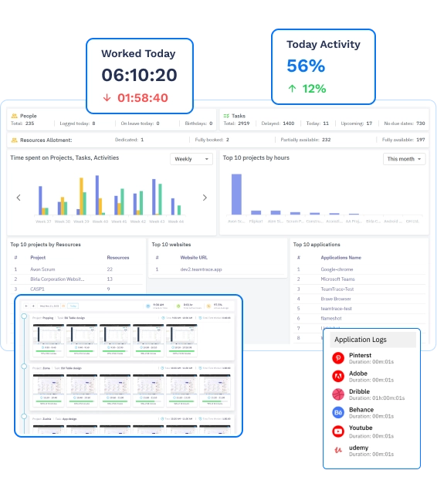
Task: Select Brave Browser in Top 10 applications
Action: [336, 299]
